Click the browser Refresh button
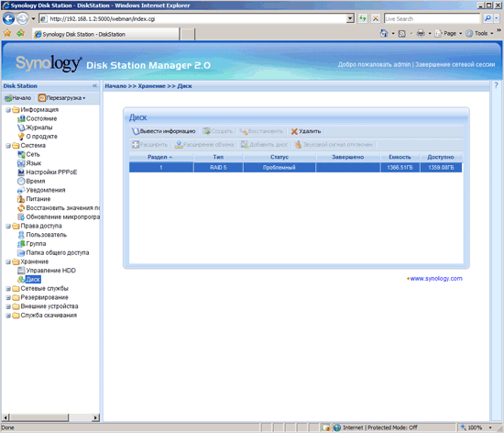This screenshot has height=433, width=504. pyautogui.click(x=363, y=18)
